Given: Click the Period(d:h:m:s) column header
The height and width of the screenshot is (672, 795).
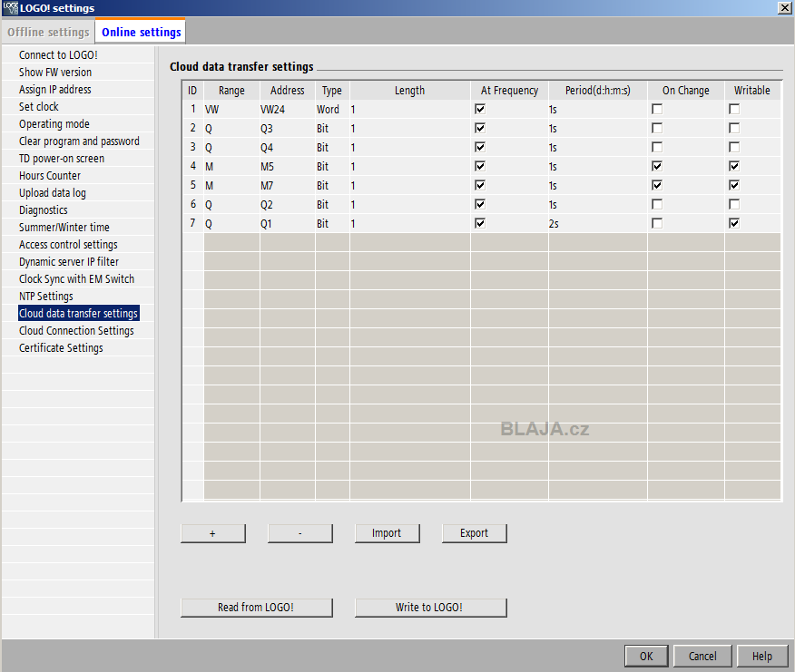Looking at the screenshot, I should click(598, 90).
